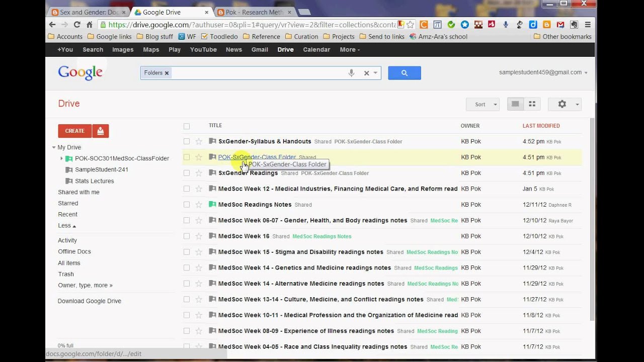The width and height of the screenshot is (644, 362).
Task: Star the MedSoc Week 16 folder
Action: point(199,236)
